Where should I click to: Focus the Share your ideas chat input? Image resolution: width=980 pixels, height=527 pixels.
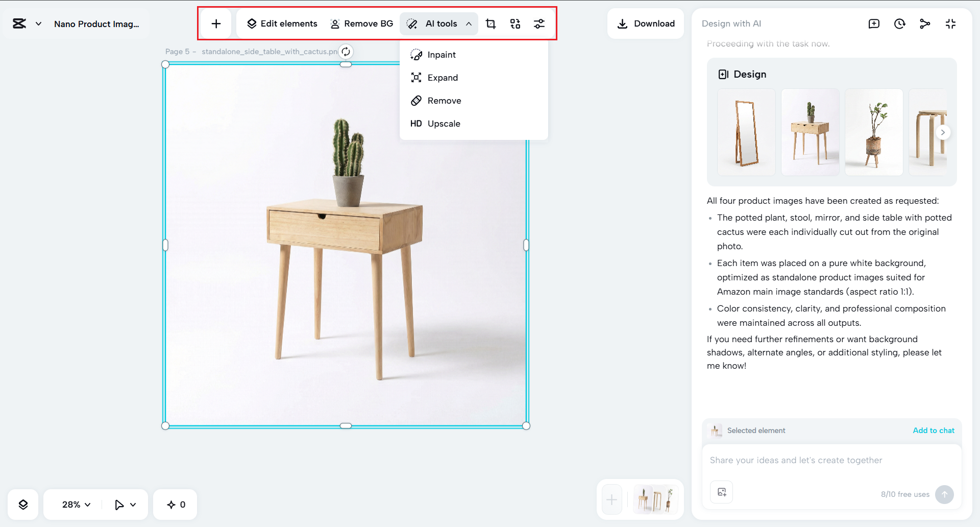[832, 460]
